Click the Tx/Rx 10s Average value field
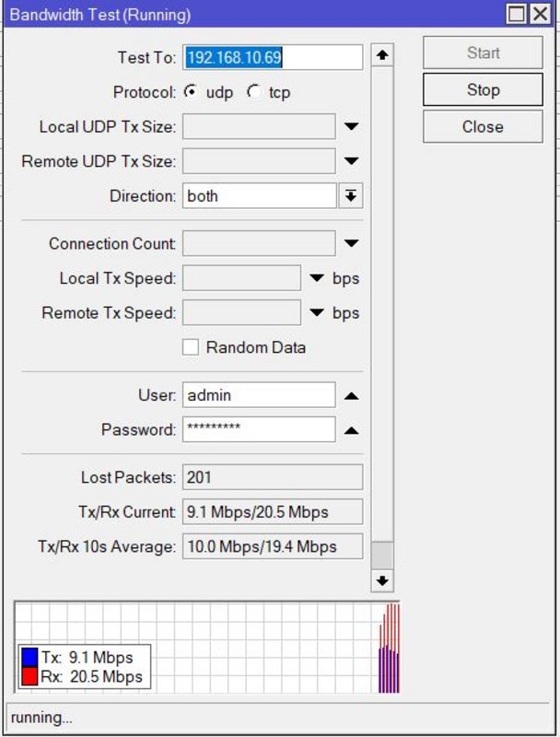This screenshot has height=737, width=560. (x=273, y=546)
